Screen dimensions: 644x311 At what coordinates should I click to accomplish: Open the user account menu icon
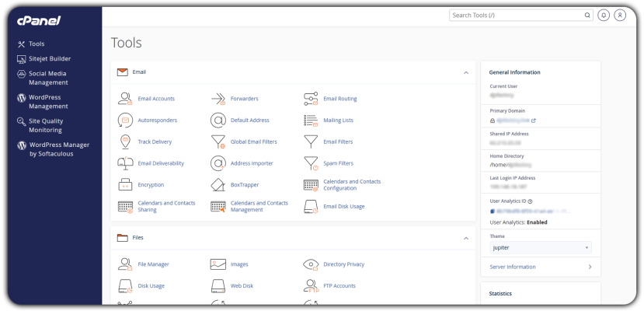click(x=620, y=15)
